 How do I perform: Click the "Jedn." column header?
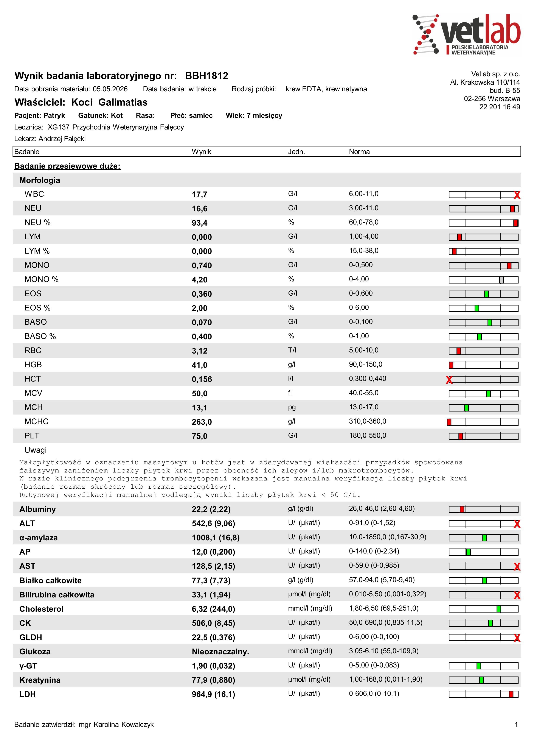[x=296, y=151]
